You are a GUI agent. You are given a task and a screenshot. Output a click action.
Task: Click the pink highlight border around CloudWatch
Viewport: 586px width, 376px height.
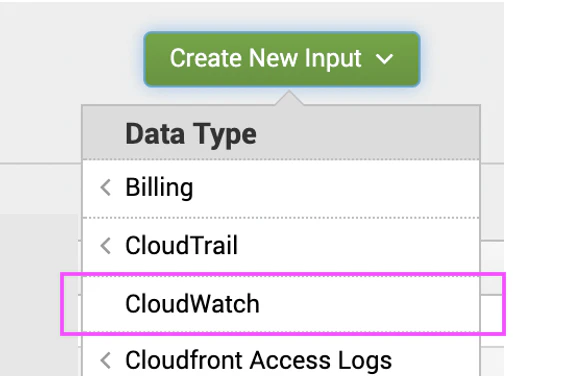[x=283, y=275]
